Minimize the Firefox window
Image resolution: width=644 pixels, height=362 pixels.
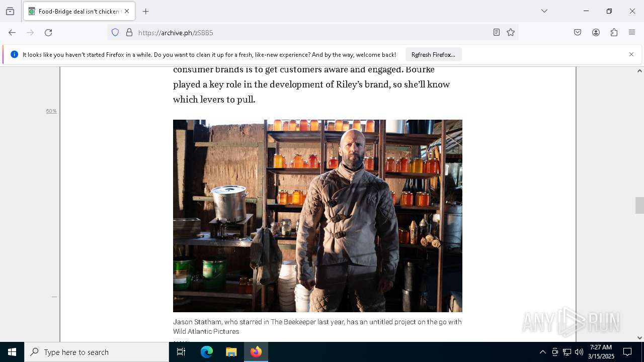586,11
